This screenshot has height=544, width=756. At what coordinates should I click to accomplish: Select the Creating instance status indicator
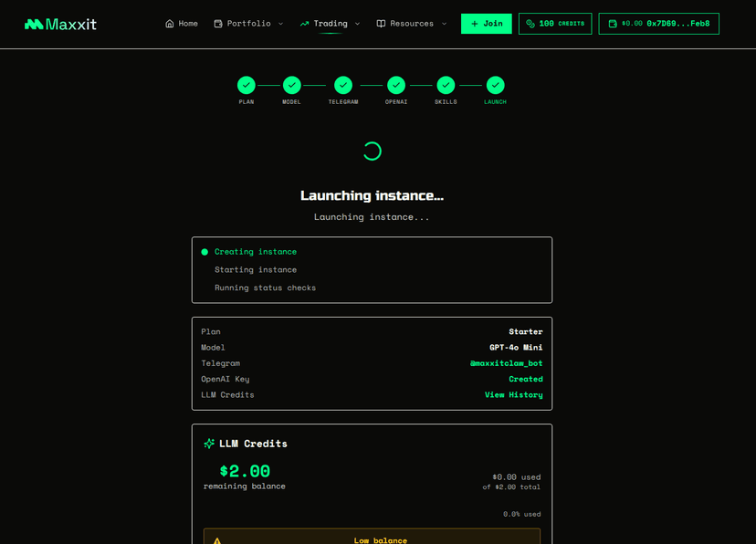pyautogui.click(x=205, y=251)
